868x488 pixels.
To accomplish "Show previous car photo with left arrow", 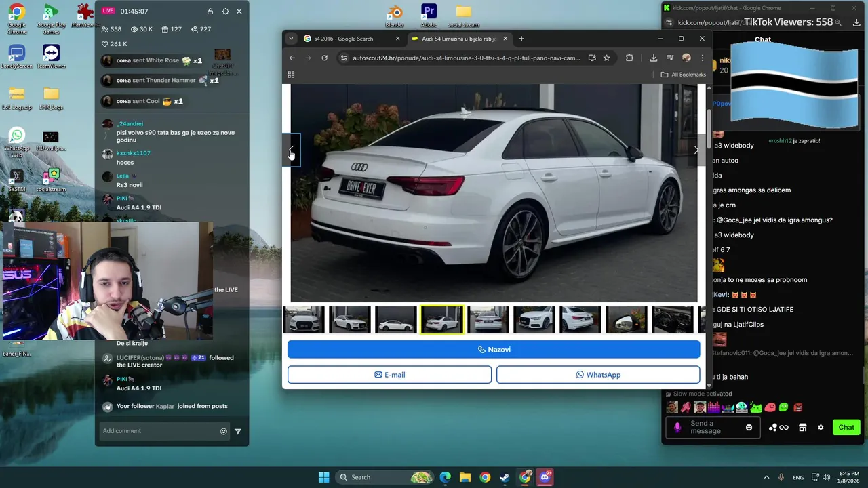I will [x=292, y=150].
